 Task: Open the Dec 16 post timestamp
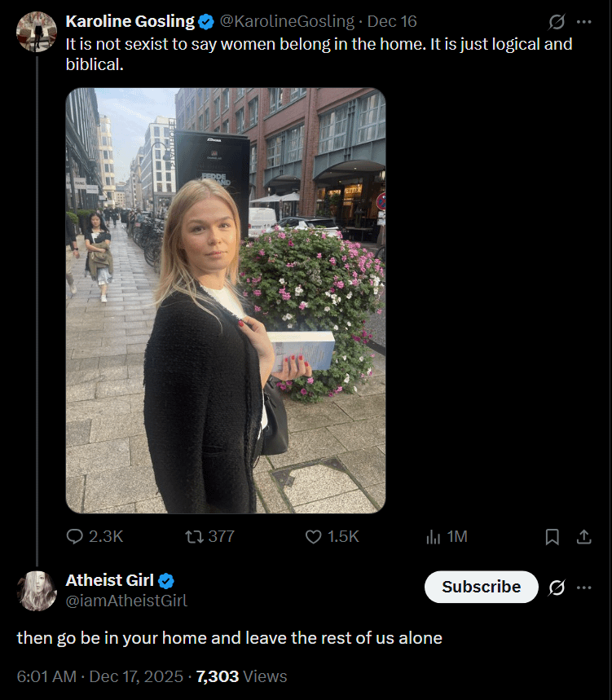[x=392, y=21]
